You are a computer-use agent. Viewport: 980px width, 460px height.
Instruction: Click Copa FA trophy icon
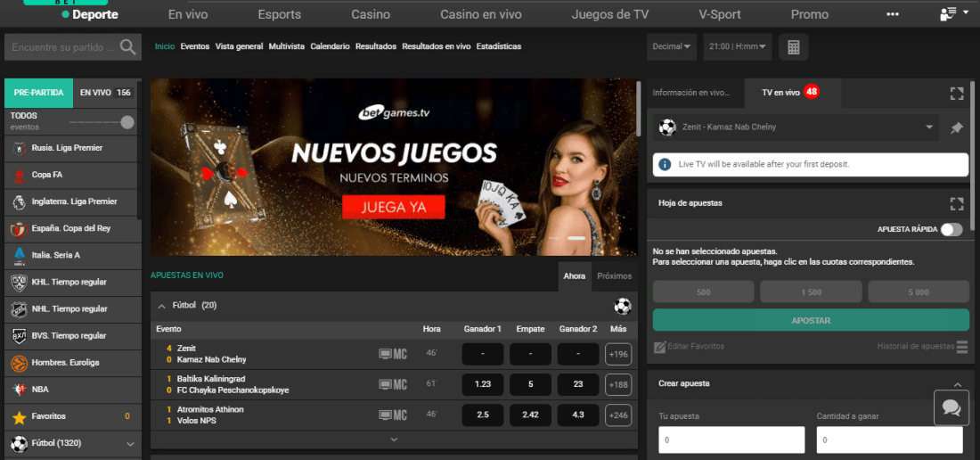point(20,175)
